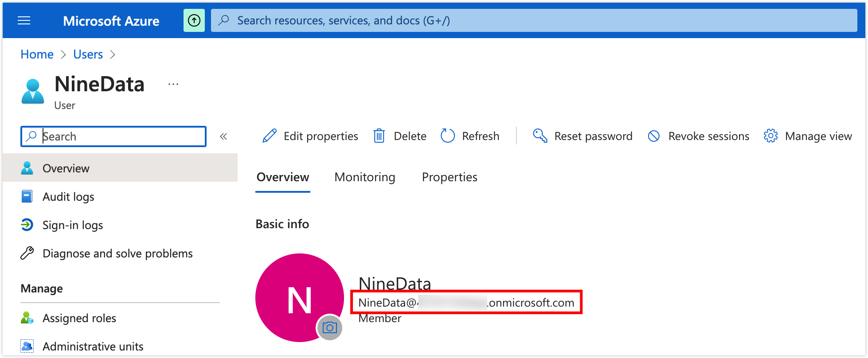
Task: Click the Assigned roles person icon
Action: [27, 318]
